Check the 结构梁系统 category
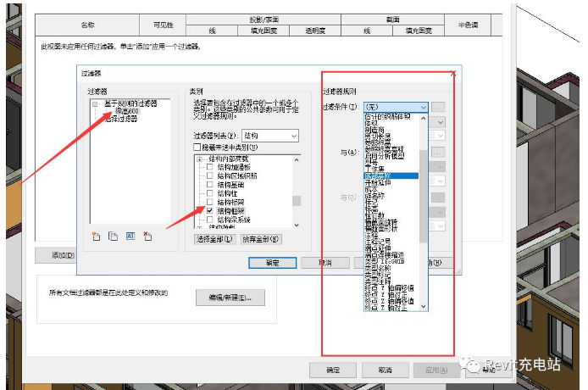The height and width of the screenshot is (390, 588). tap(209, 220)
